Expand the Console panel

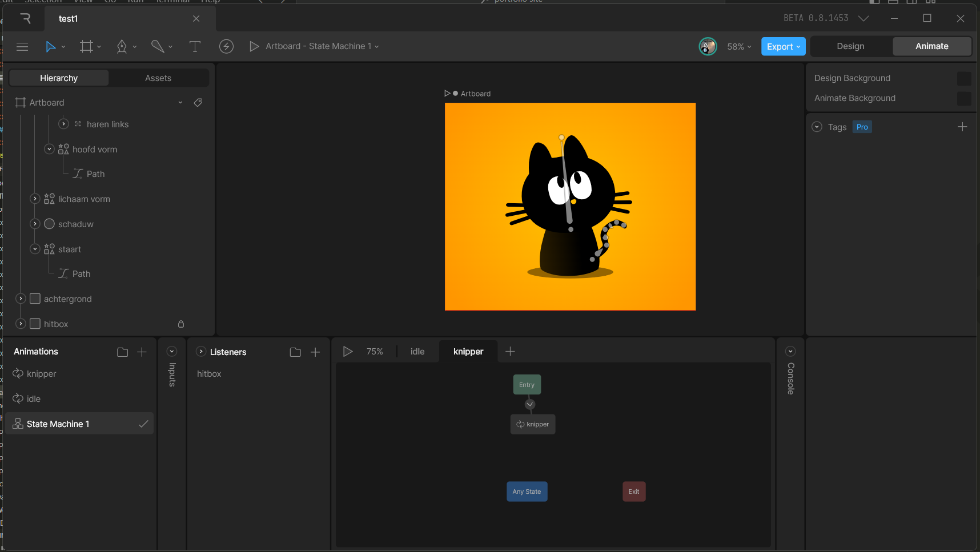click(x=790, y=352)
